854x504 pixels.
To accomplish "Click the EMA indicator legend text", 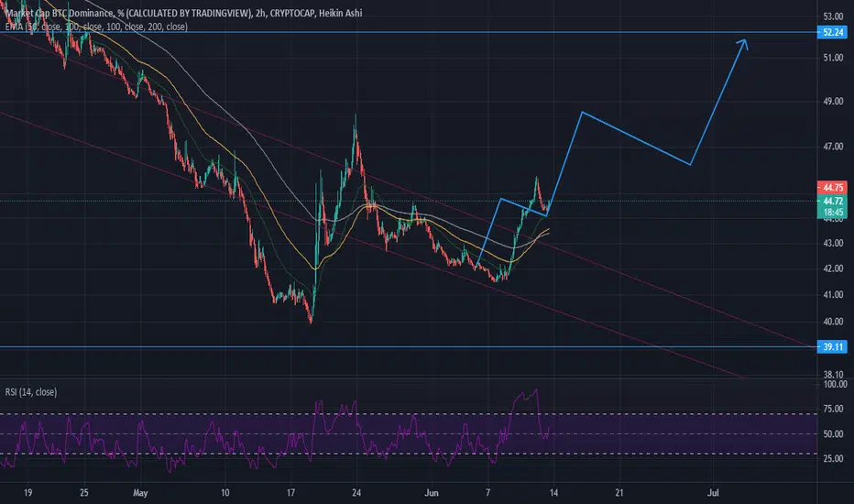I will pos(96,27).
